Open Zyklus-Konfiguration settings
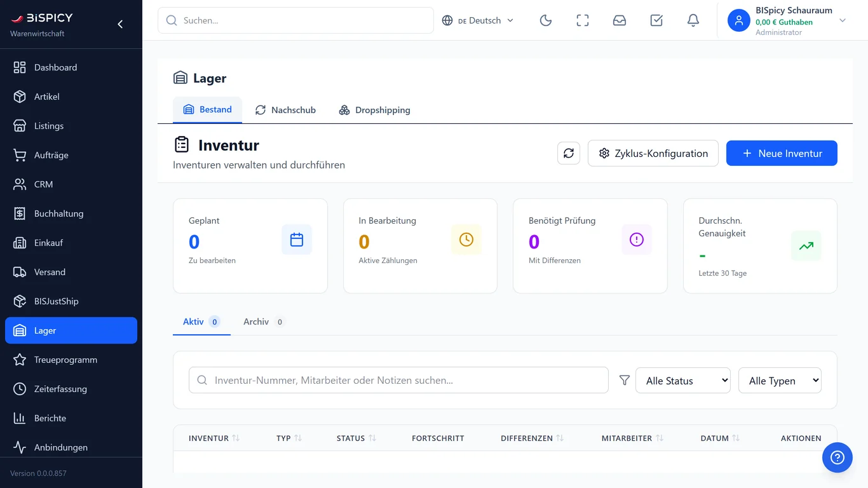This screenshot has height=488, width=868. (x=653, y=153)
